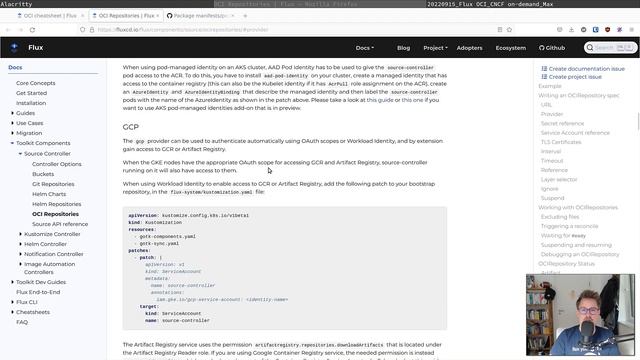Jump to Layer selector in contents
This screenshot has height=360, width=640.
pyautogui.click(x=559, y=179)
